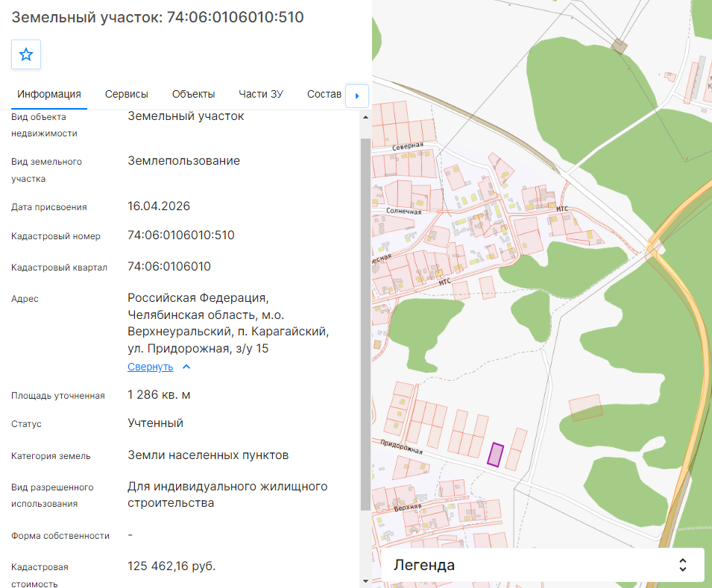The height and width of the screenshot is (588, 712).
Task: Click the Верхняя street label on map
Action: click(x=408, y=508)
